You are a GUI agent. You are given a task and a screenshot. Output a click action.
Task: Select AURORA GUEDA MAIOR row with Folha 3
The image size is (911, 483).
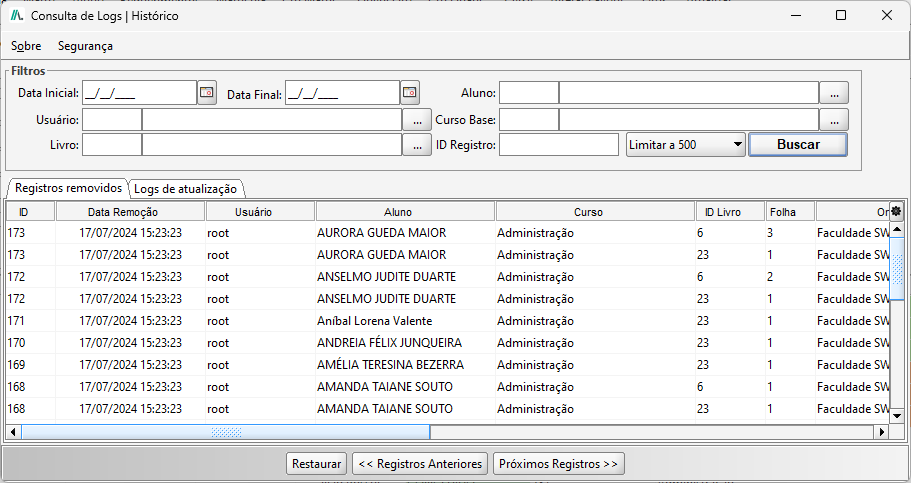[448, 232]
